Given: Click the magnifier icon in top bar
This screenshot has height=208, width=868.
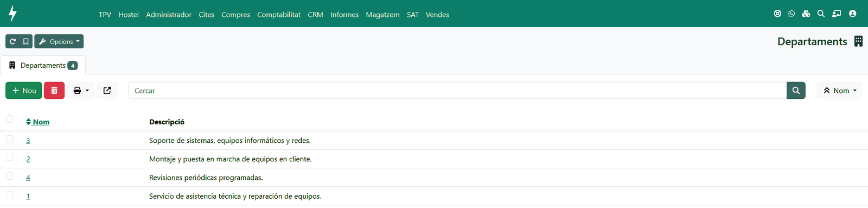Looking at the screenshot, I should [821, 14].
